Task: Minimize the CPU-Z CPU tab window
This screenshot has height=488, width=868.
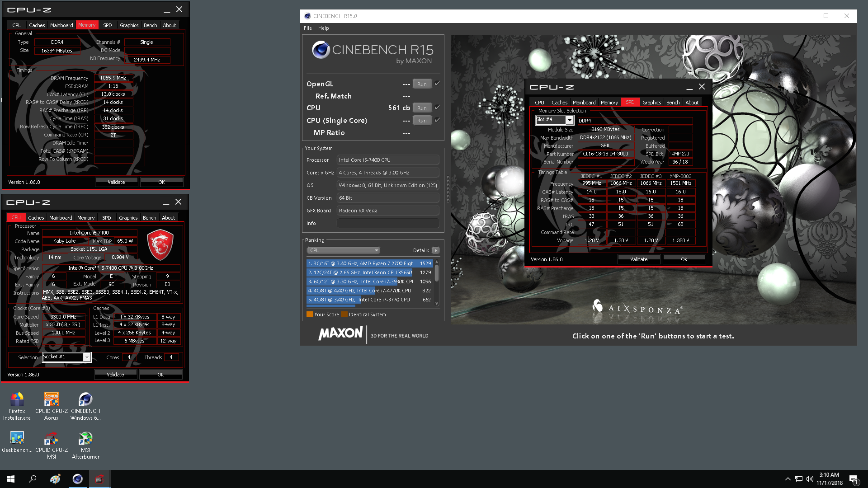Action: (166, 202)
